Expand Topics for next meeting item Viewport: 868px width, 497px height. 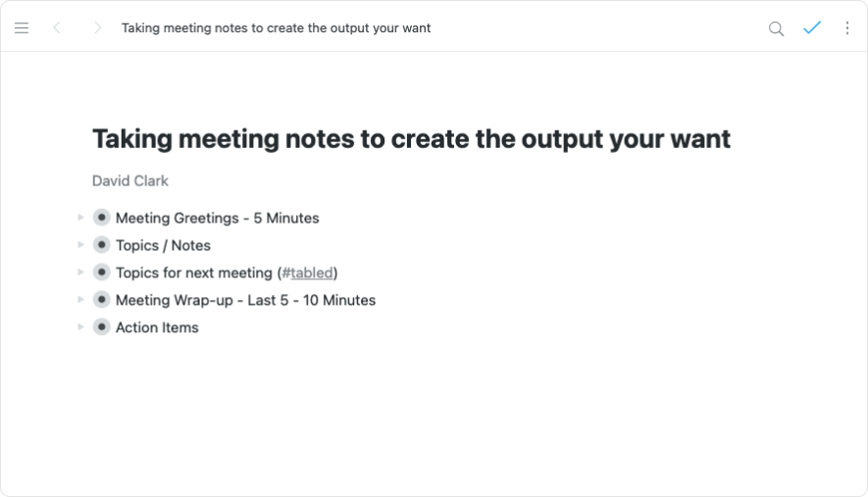point(80,273)
